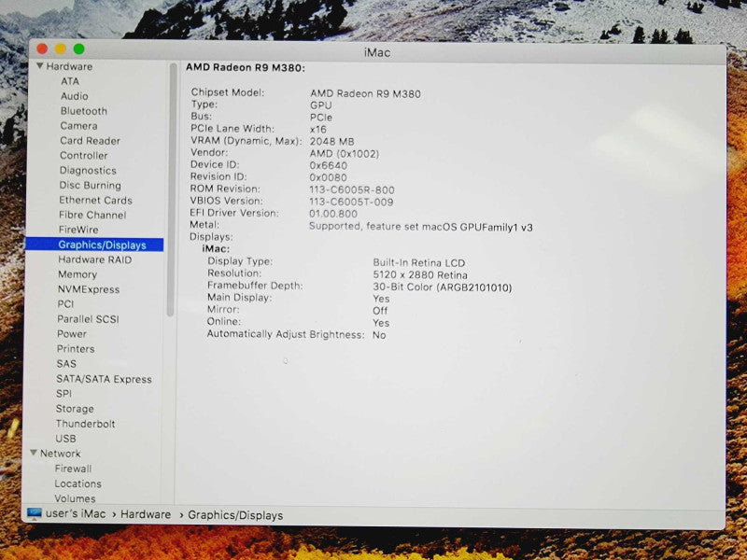Image resolution: width=747 pixels, height=560 pixels.
Task: Select Parallel SCSI entry
Action: pyautogui.click(x=88, y=319)
